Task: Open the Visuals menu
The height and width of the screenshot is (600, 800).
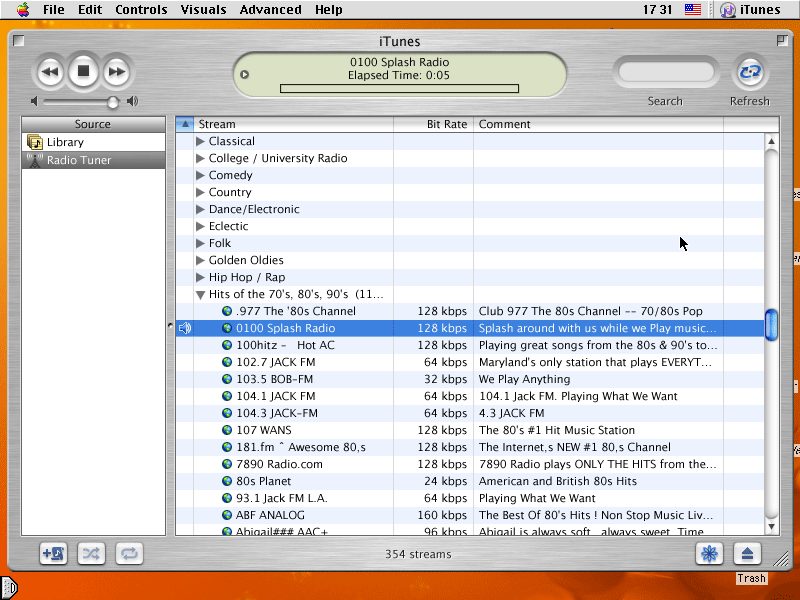Action: (x=203, y=10)
